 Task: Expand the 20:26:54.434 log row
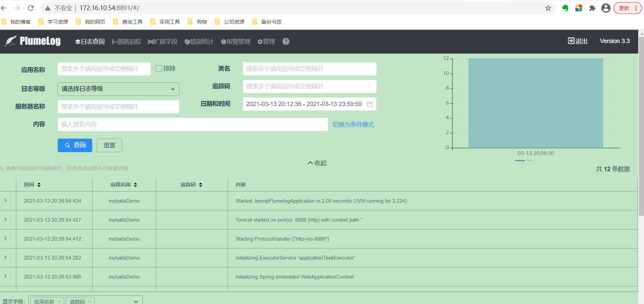click(5, 201)
